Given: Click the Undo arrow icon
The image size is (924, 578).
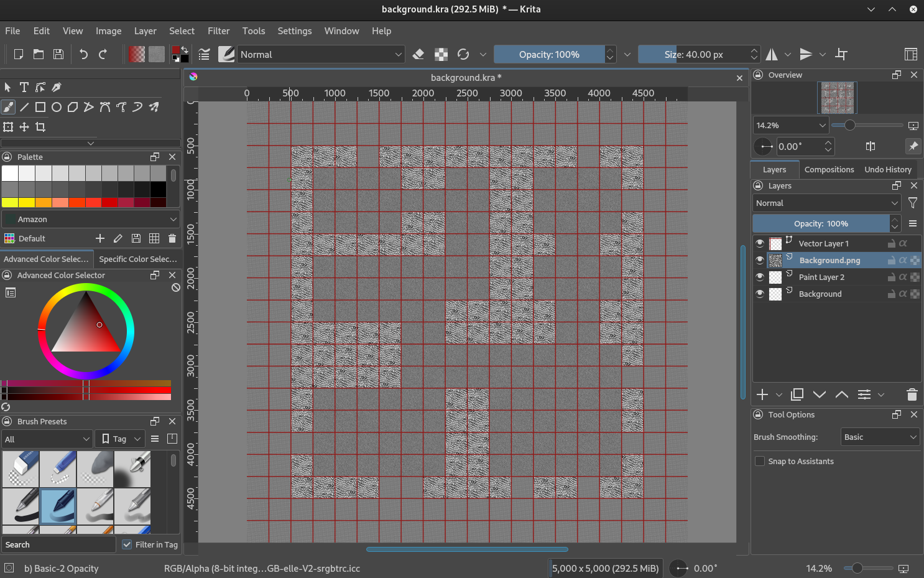Looking at the screenshot, I should point(83,55).
